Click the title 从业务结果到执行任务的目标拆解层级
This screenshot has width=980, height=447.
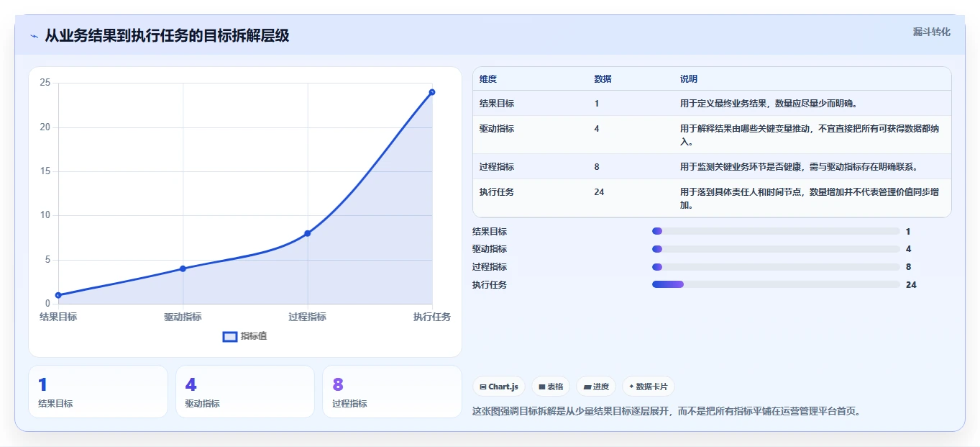167,36
